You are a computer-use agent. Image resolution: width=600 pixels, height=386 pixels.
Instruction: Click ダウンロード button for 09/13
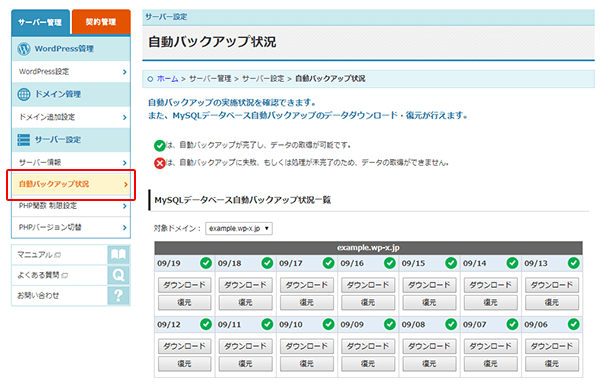click(x=552, y=285)
